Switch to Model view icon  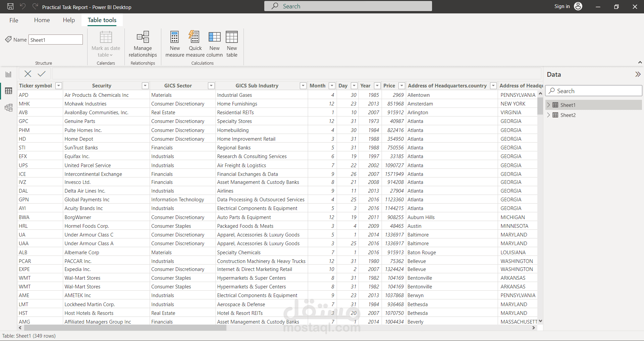coord(8,108)
